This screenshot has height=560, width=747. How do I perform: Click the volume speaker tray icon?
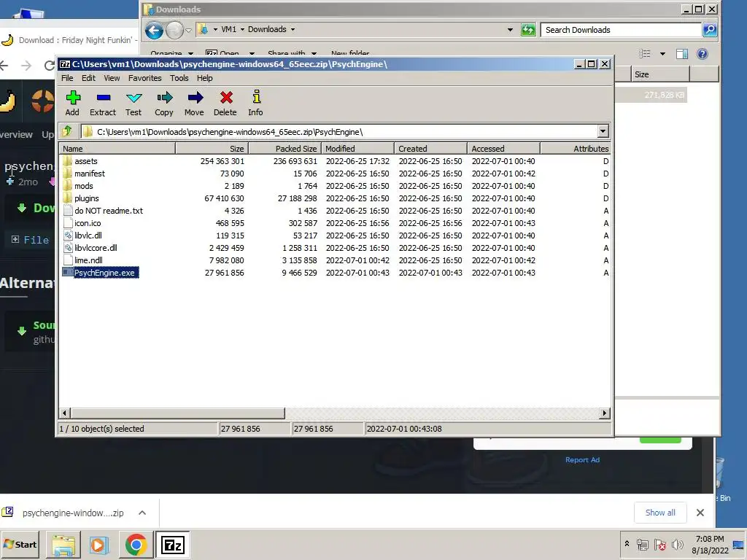click(677, 544)
